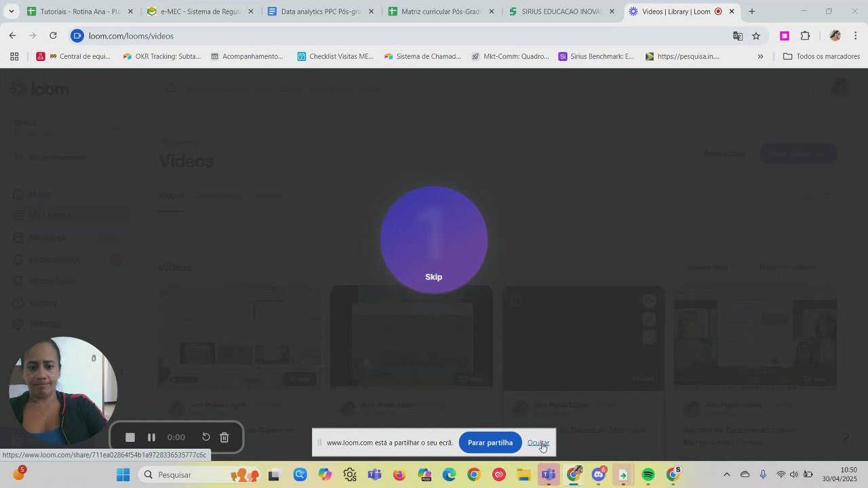Open the Chrome profile avatar
The height and width of the screenshot is (488, 868).
point(835,36)
